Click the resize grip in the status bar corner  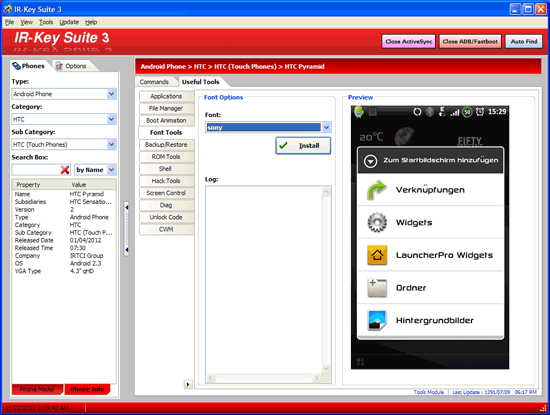tap(543, 408)
